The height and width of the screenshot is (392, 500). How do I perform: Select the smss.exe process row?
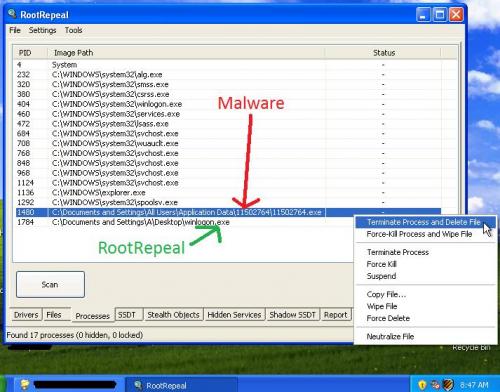point(229,84)
